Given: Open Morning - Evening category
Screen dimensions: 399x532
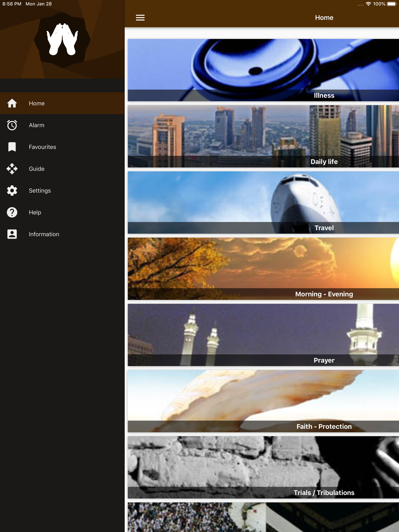Looking at the screenshot, I should pyautogui.click(x=263, y=268).
